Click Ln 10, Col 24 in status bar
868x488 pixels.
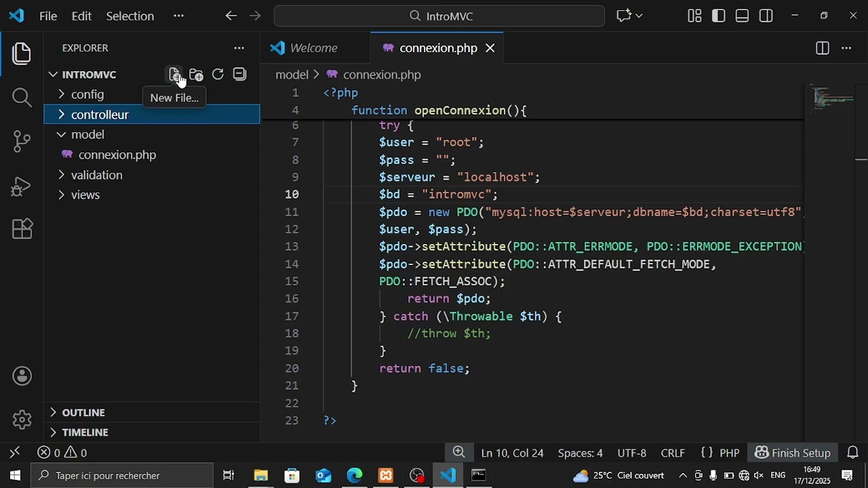(x=512, y=453)
